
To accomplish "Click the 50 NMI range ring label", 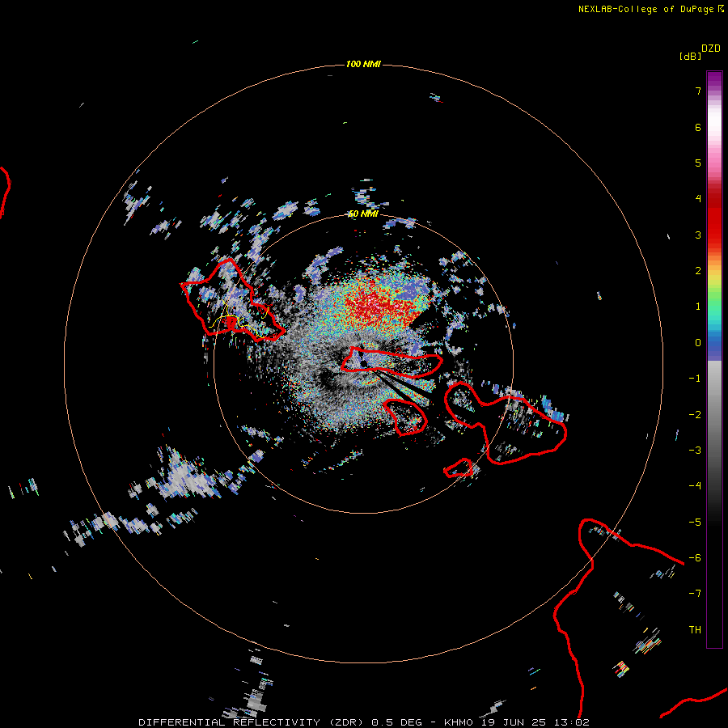I will click(363, 214).
